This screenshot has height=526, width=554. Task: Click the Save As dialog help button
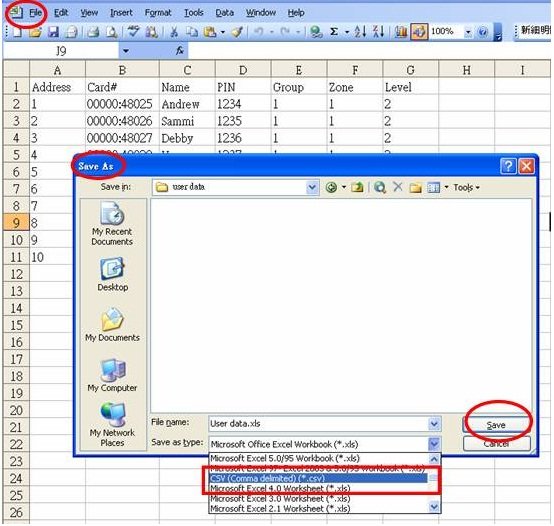(x=508, y=166)
